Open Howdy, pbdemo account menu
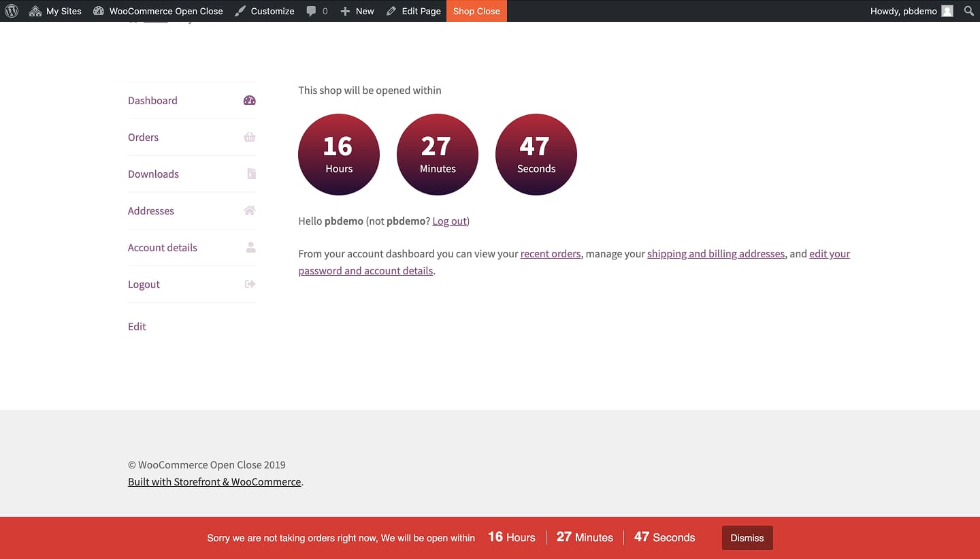Screen dimensions: 980x559 click(911, 11)
